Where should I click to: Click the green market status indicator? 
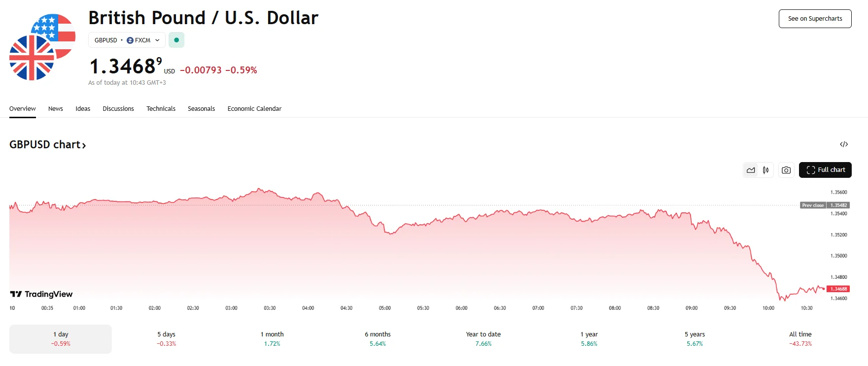click(176, 40)
